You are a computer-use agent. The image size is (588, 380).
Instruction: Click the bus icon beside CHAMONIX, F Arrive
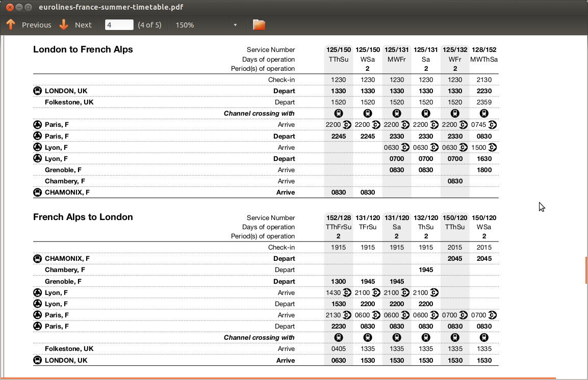click(37, 193)
